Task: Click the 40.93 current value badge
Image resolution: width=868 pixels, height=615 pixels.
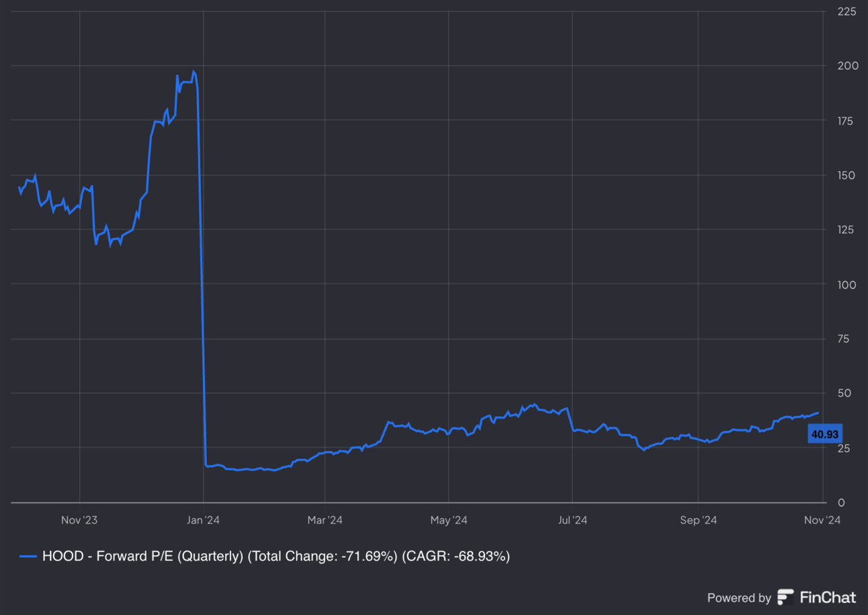Action: point(825,435)
